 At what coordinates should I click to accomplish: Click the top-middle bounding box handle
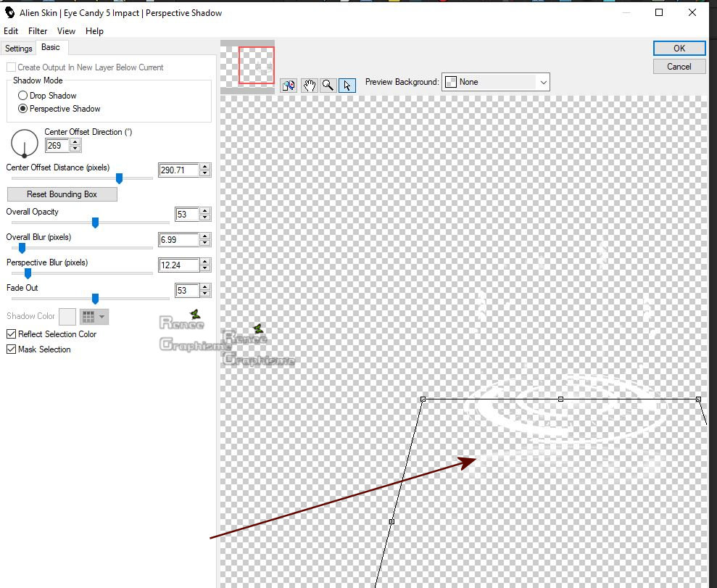560,399
